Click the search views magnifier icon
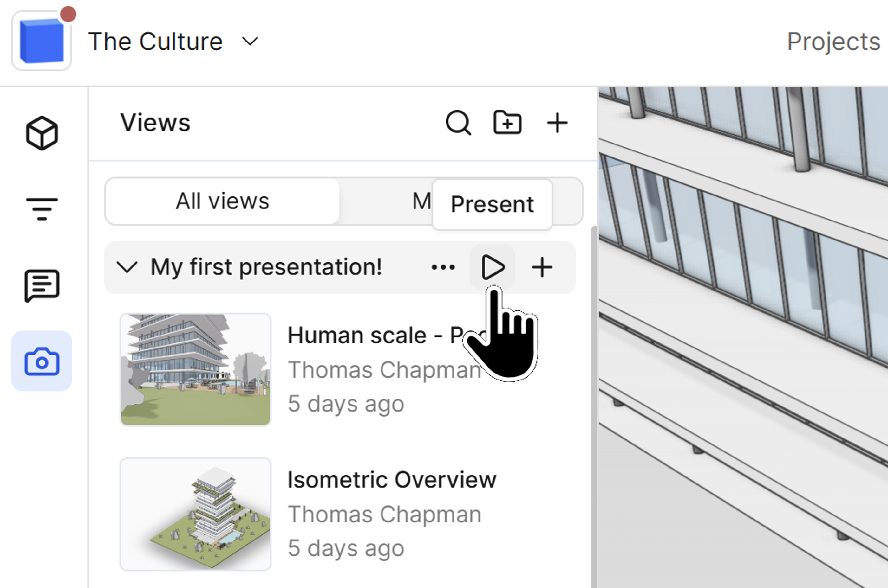 (458, 123)
